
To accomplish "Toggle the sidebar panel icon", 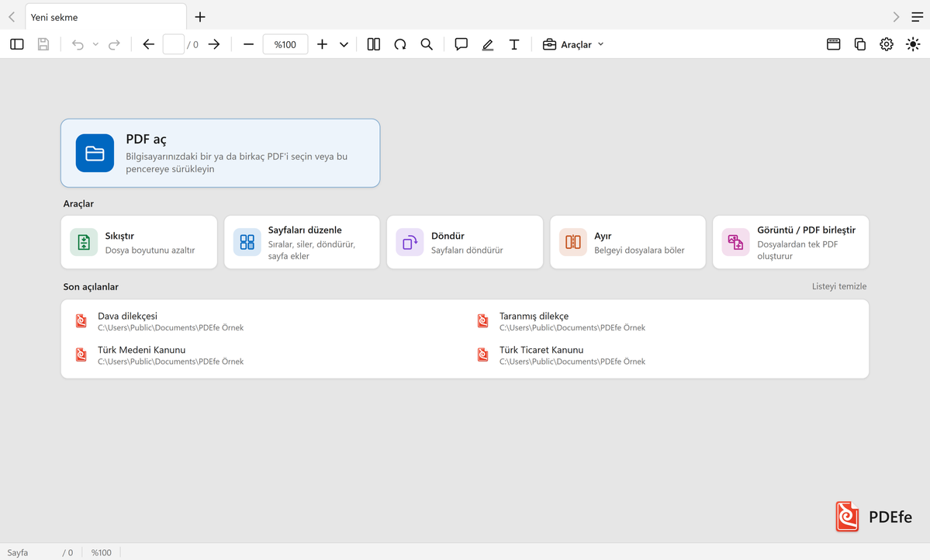I will pyautogui.click(x=16, y=44).
